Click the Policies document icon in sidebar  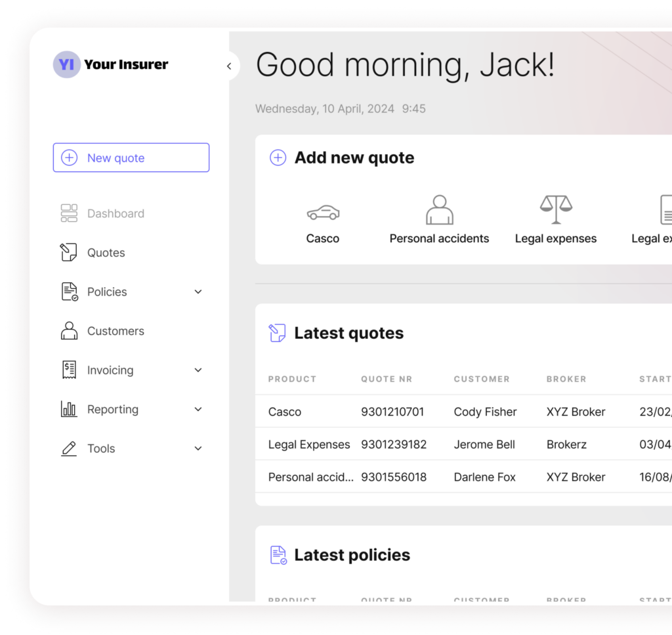click(x=70, y=292)
